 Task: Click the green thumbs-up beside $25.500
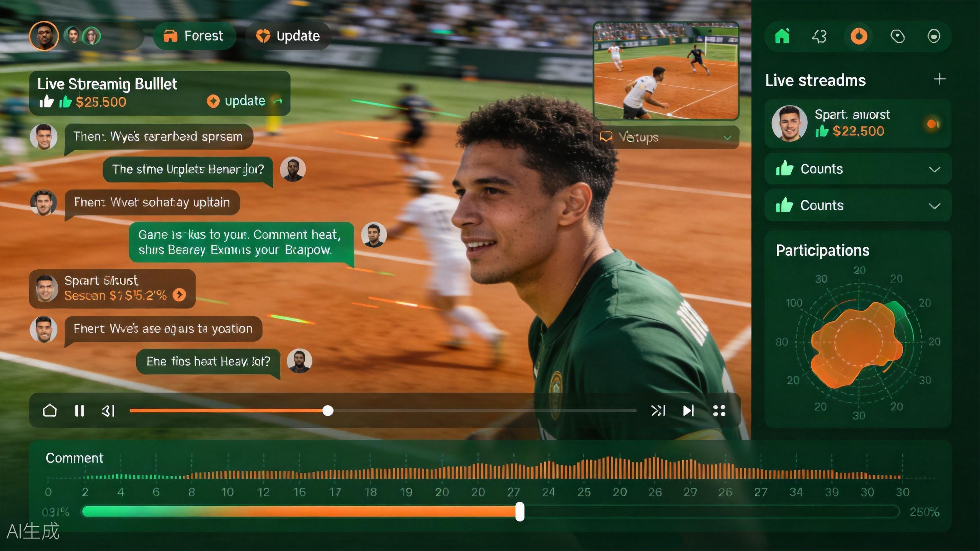coord(65,101)
